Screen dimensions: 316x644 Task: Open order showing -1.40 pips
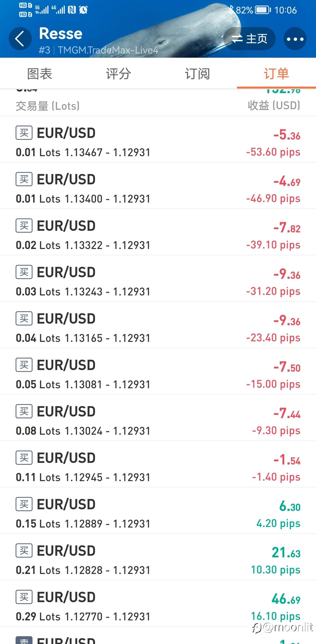point(158,464)
